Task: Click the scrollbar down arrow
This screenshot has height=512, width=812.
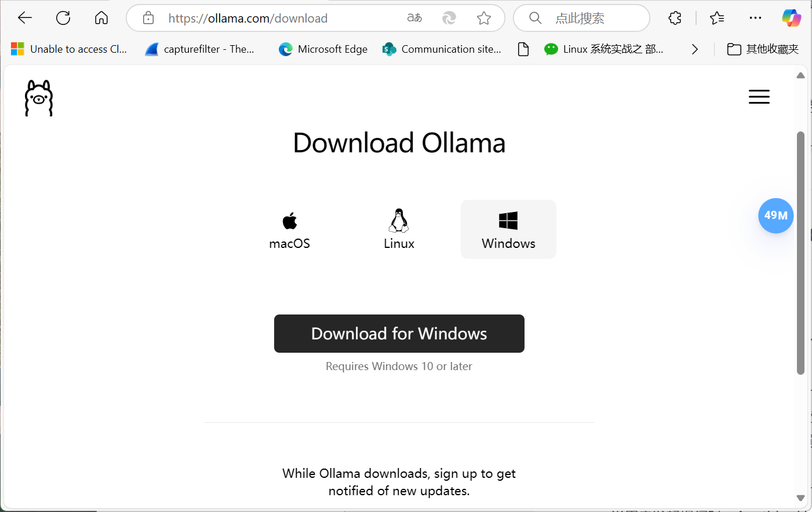Action: click(800, 498)
